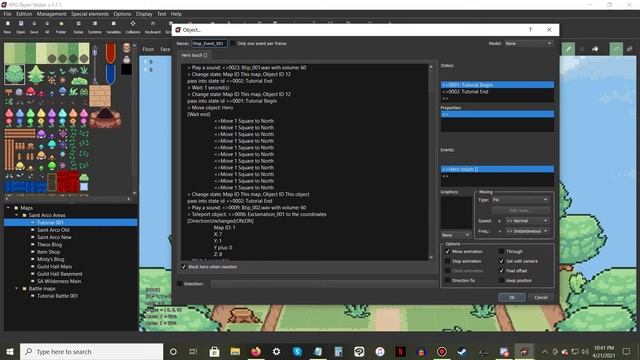
Task: Click the New project toolbar icon
Action: tap(7, 27)
